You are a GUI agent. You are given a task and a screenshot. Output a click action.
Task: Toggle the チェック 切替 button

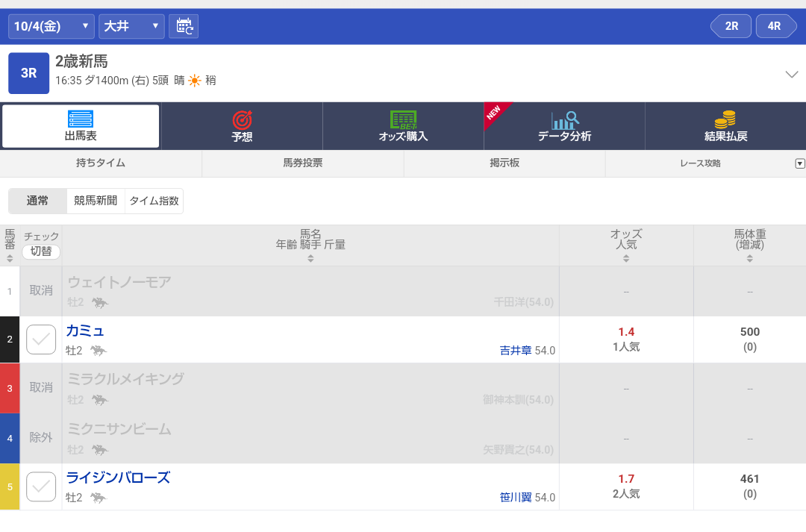(41, 251)
